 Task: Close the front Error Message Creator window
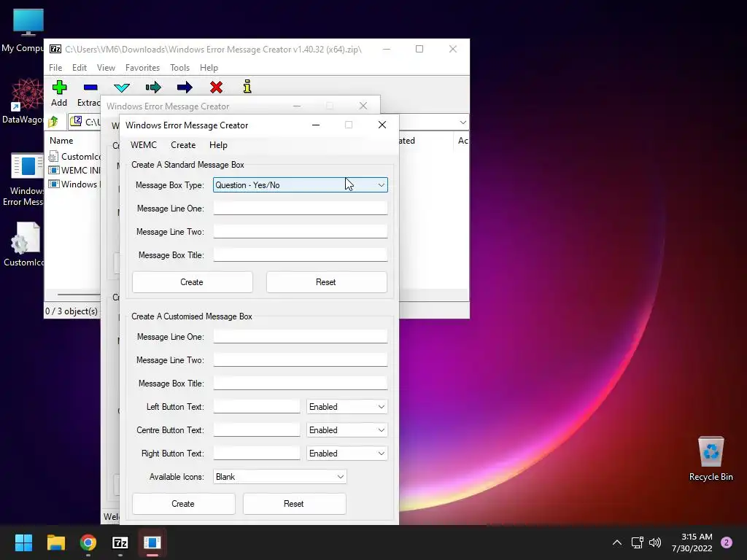tap(382, 125)
